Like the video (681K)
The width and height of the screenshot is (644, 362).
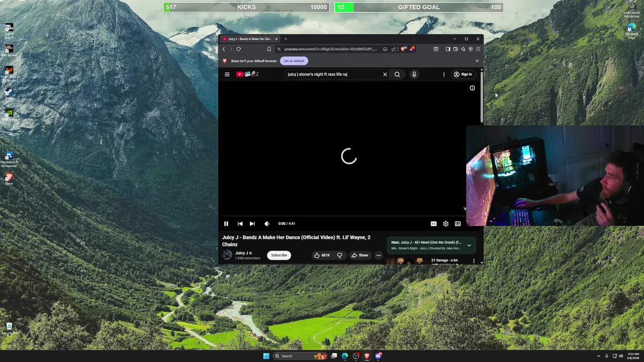[x=321, y=255]
